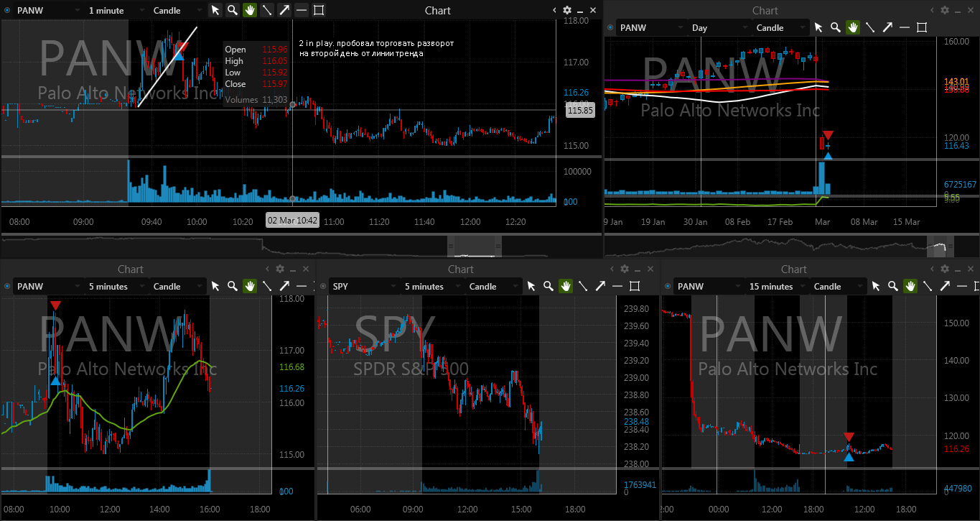Image resolution: width=980 pixels, height=521 pixels.
Task: Click the 02 Mar 10:42 time label
Action: click(x=293, y=221)
